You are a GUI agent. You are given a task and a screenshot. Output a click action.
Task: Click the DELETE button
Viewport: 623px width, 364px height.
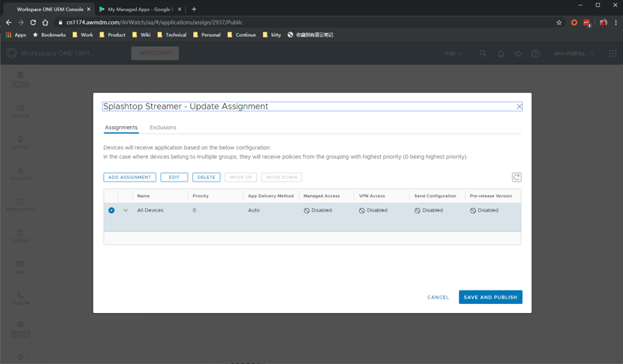(x=206, y=177)
